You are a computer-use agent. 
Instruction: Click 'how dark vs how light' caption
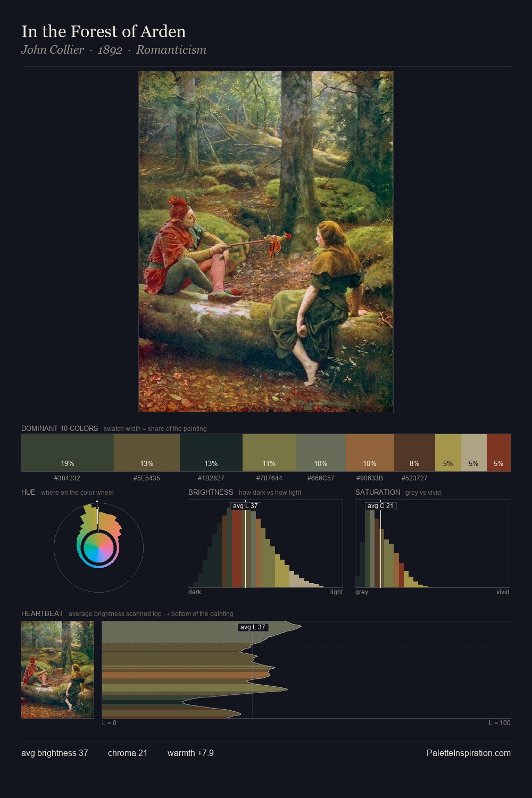pos(270,493)
